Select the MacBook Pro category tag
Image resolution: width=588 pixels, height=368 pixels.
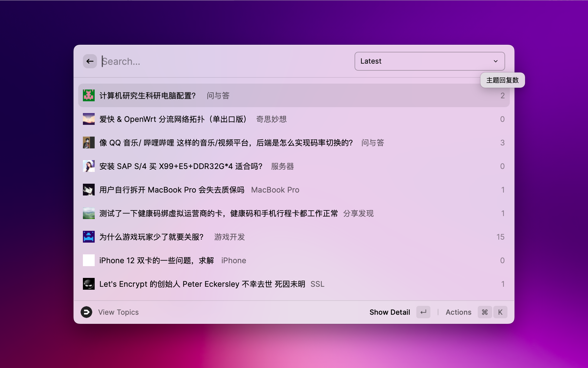point(275,190)
